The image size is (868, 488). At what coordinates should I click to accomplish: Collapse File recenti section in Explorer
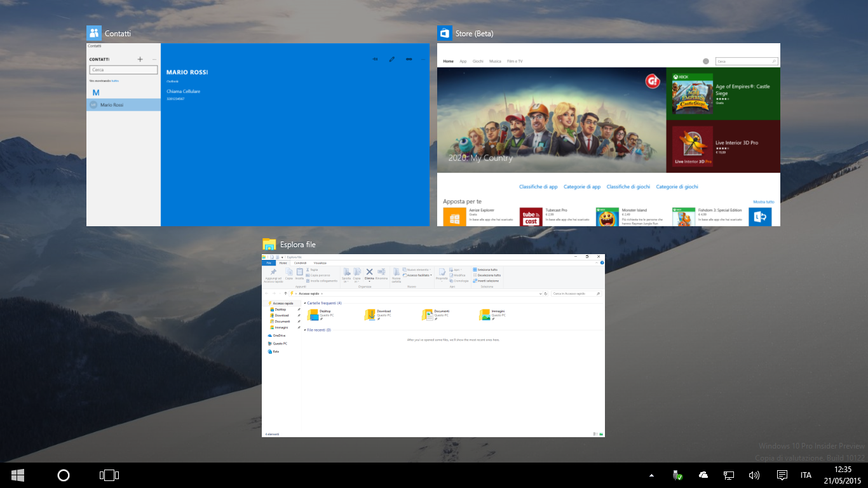point(305,330)
